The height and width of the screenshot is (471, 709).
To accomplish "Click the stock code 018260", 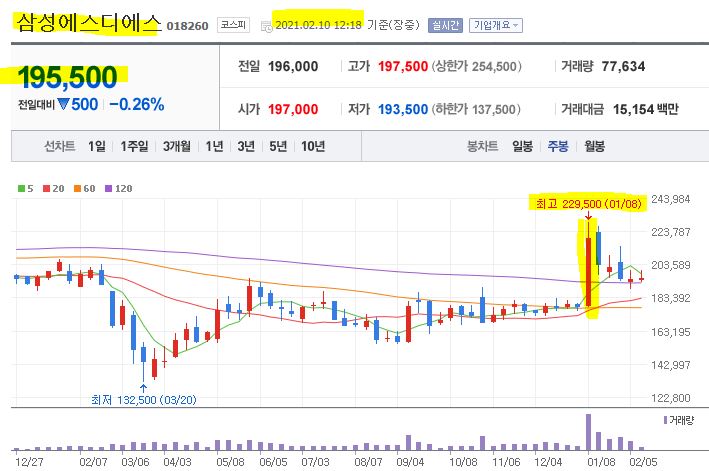I will click(x=187, y=26).
